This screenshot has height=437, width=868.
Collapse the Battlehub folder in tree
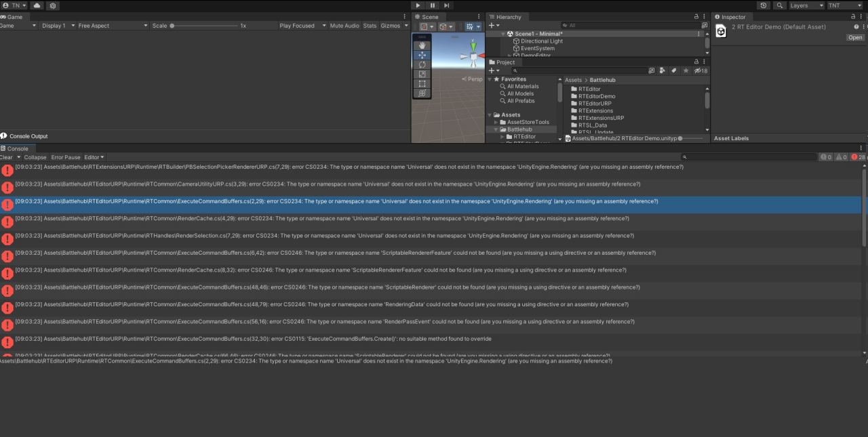click(x=496, y=129)
